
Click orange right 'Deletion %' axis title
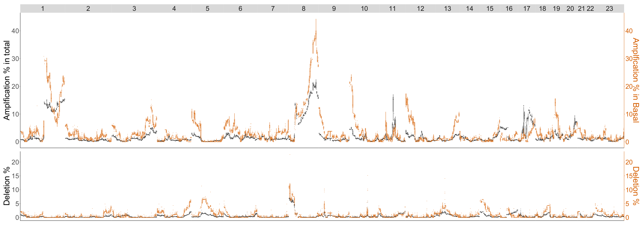pyautogui.click(x=636, y=186)
